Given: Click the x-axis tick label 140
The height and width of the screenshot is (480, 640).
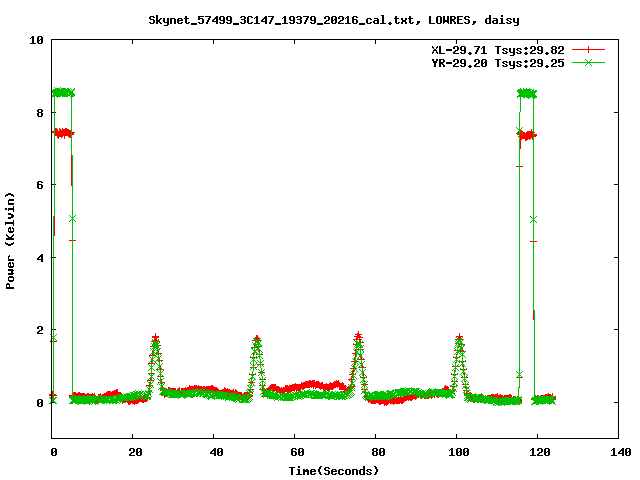Looking at the screenshot, I should (620, 452).
